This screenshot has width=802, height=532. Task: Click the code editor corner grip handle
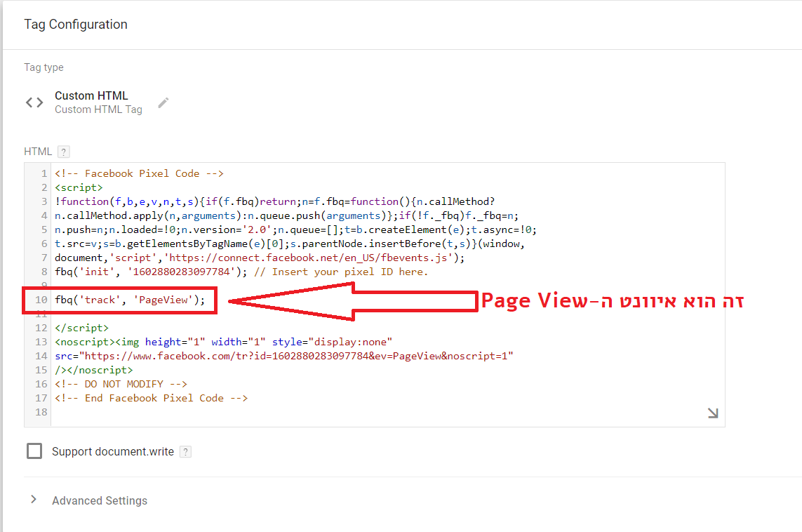click(713, 413)
